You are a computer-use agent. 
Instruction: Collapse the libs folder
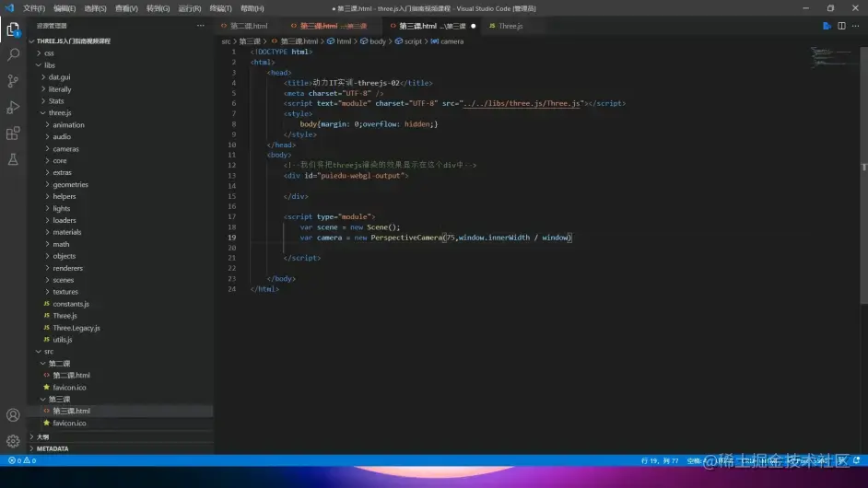click(x=49, y=65)
